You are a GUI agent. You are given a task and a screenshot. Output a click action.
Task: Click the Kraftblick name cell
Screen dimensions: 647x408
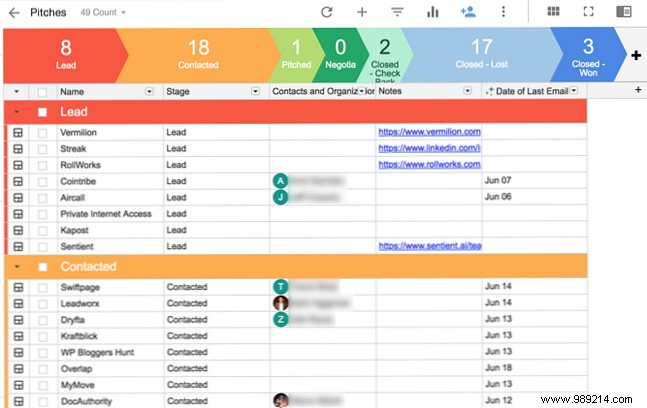[110, 336]
